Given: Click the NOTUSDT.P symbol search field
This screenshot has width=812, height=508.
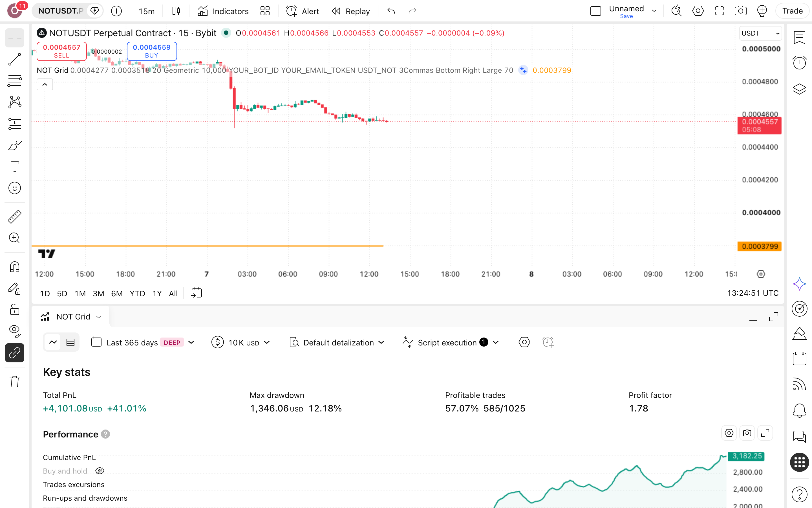Looking at the screenshot, I should click(61, 11).
